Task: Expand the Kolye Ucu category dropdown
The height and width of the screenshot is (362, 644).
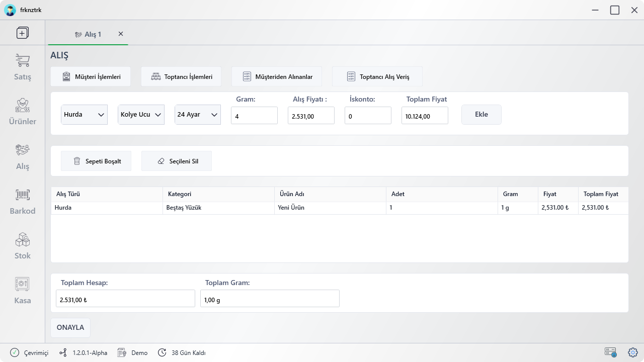Action: pyautogui.click(x=141, y=115)
